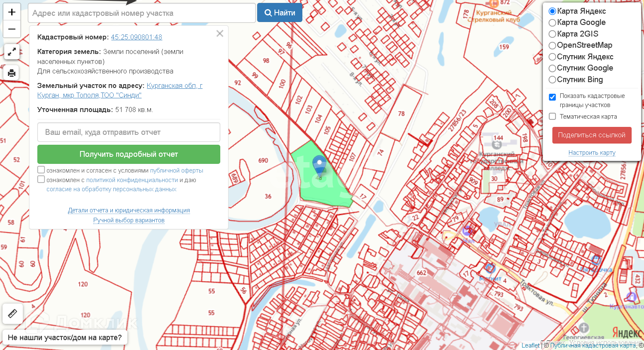644x350 pixels.
Task: Click Поделиться ссылкой button
Action: tap(591, 135)
